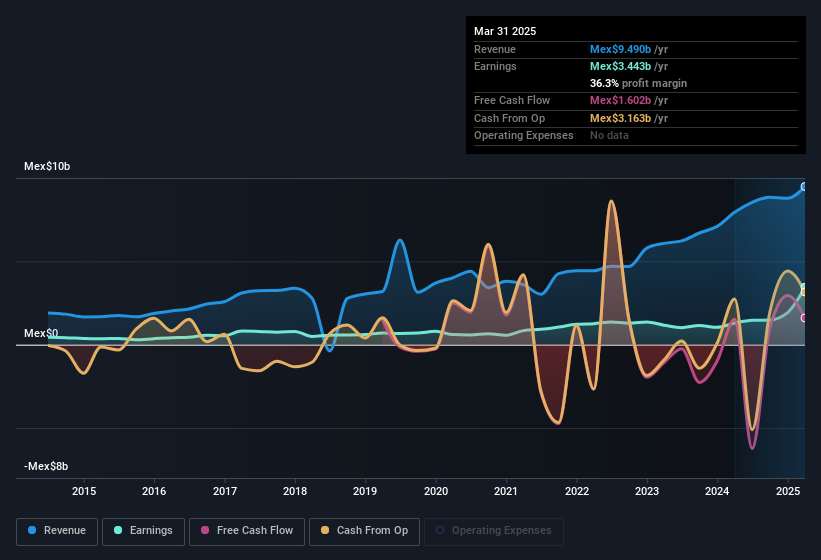The height and width of the screenshot is (560, 821).
Task: Click the Mex$1.602b free cash flow value
Action: point(620,100)
